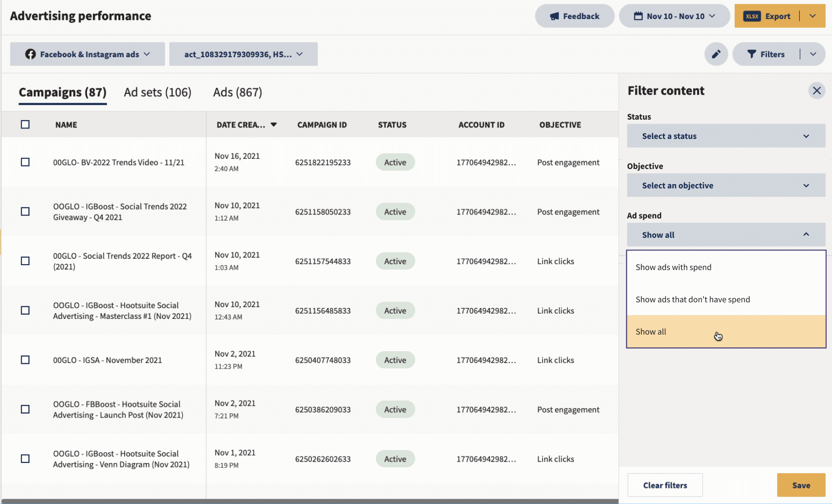The height and width of the screenshot is (504, 832).
Task: Close the Filter content panel
Action: (816, 91)
